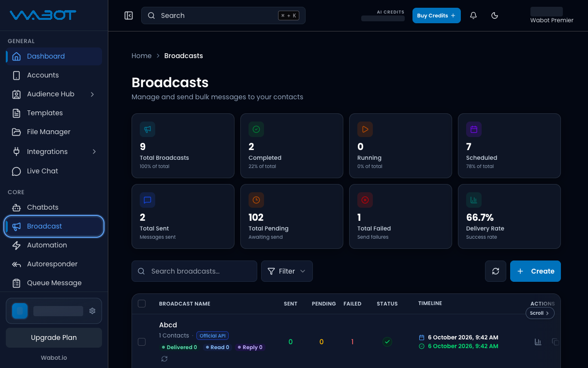Open workspace settings gear icon
This screenshot has height=368, width=588.
click(x=92, y=311)
